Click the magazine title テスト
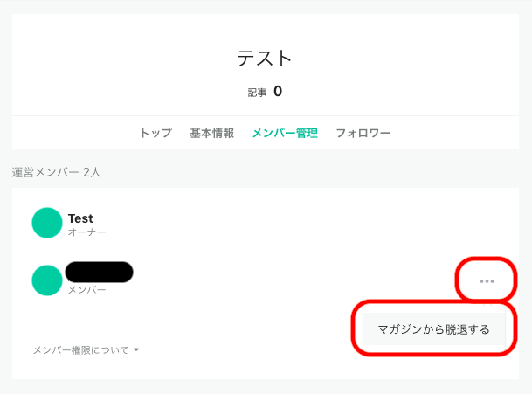 265,59
